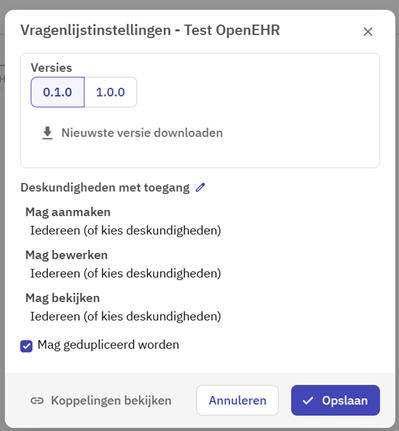Screen dimensions: 399x431
Task: Untick the Mag gedupliceerd worden checkbox
Action: (26, 346)
